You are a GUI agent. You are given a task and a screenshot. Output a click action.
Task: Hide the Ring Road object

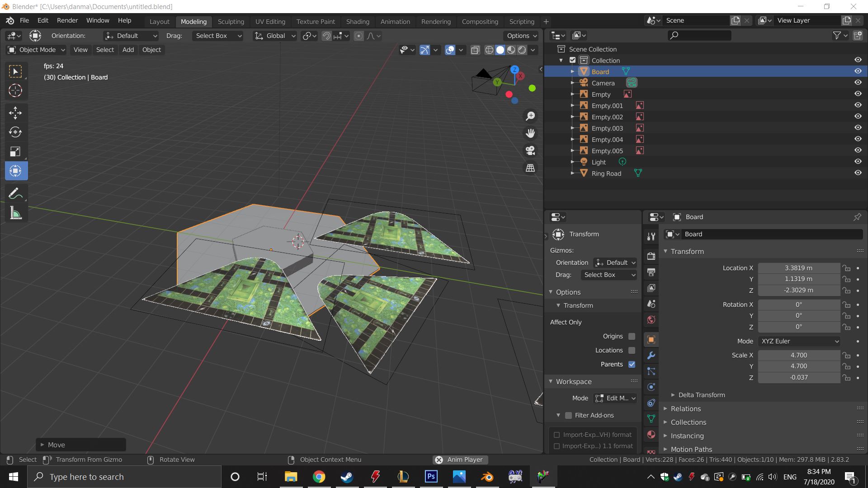pyautogui.click(x=858, y=173)
